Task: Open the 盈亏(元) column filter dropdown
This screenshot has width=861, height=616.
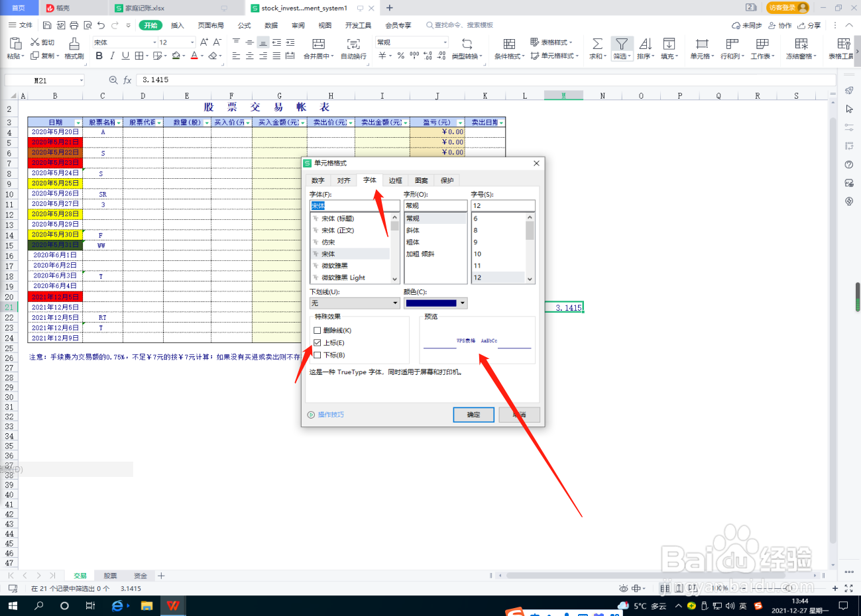Action: [x=460, y=123]
